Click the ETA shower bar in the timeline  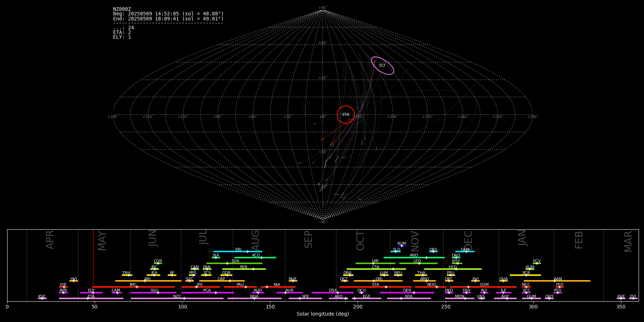click(91, 298)
